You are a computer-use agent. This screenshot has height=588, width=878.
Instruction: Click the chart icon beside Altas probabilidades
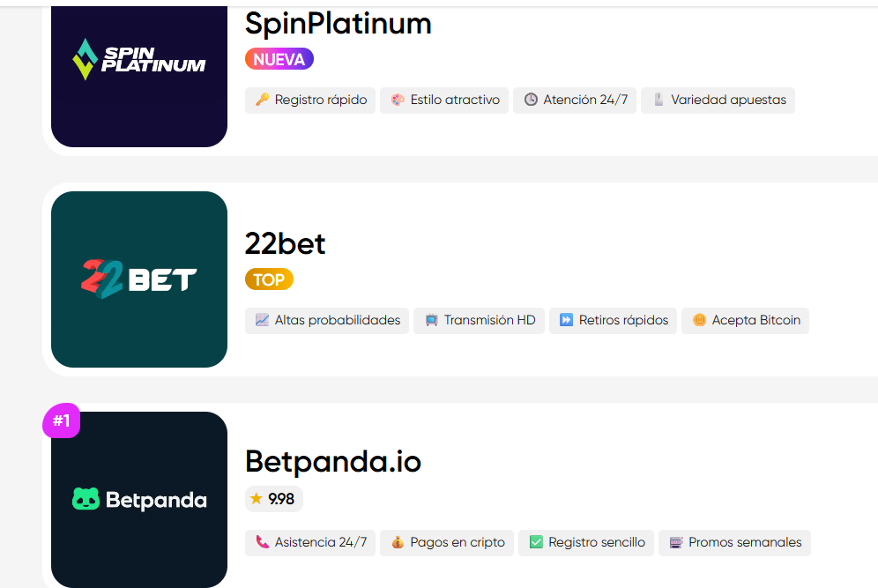coord(262,321)
